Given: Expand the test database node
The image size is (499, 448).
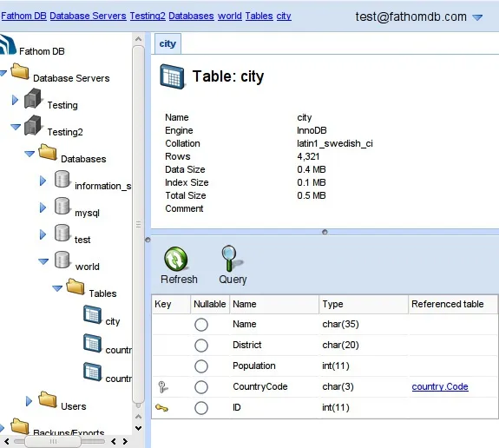Looking at the screenshot, I should (x=43, y=234).
